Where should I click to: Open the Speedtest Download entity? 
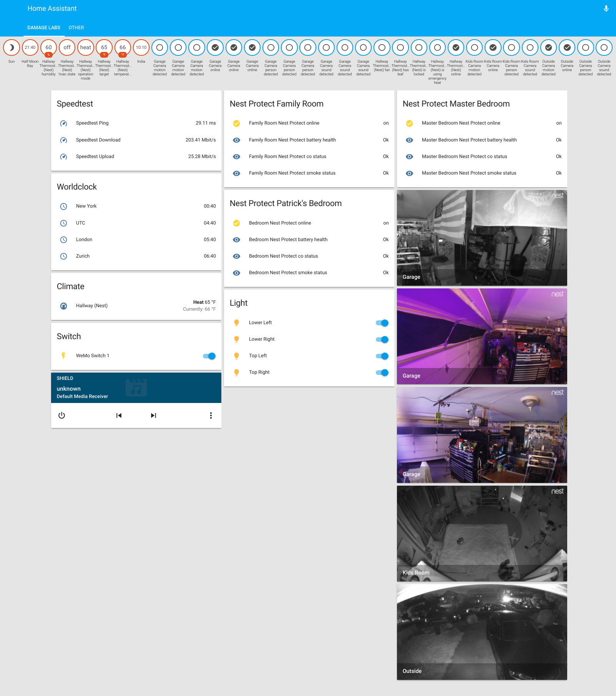tap(136, 140)
